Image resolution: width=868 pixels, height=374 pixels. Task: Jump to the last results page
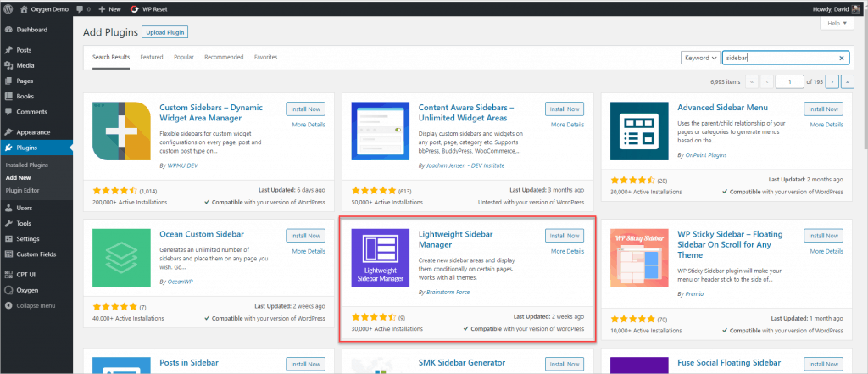click(848, 82)
